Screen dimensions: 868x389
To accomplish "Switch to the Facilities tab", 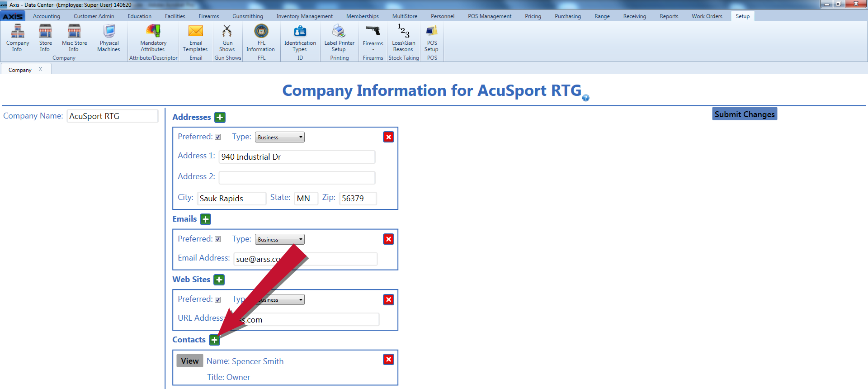I will 175,16.
